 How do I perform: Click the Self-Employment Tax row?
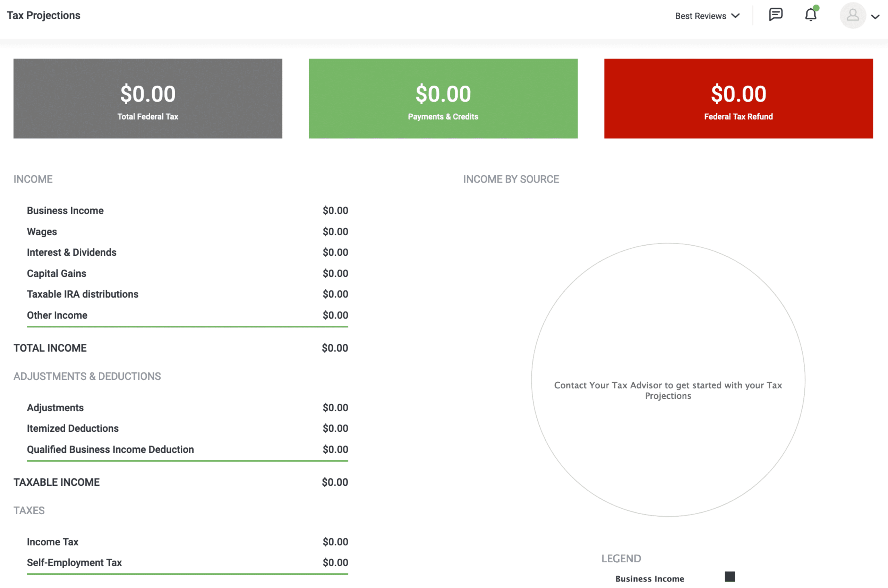74,562
